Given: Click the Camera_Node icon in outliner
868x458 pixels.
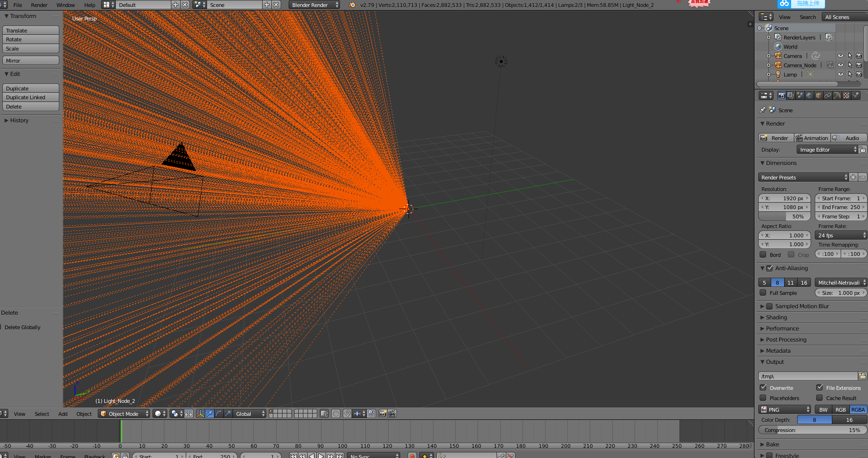Looking at the screenshot, I should (x=778, y=65).
